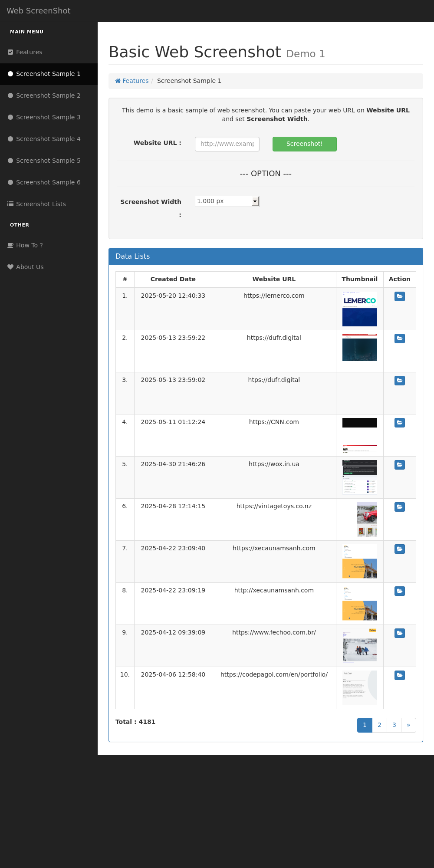Image resolution: width=434 pixels, height=868 pixels.
Task: Open folder action for http://xecaunamsanh.com row
Action: [x=400, y=591]
